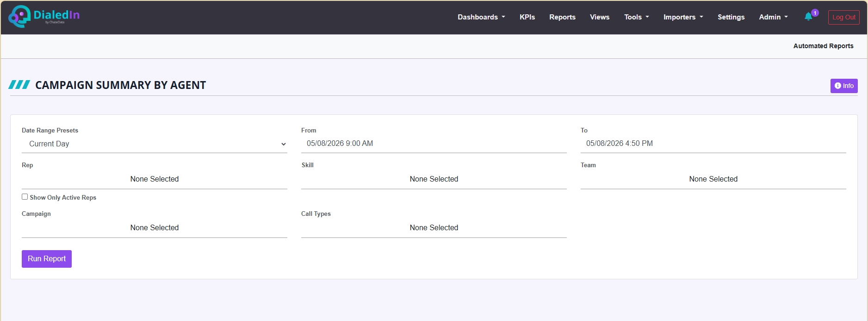Click the From date field
This screenshot has width=868, height=321.
[x=434, y=144]
